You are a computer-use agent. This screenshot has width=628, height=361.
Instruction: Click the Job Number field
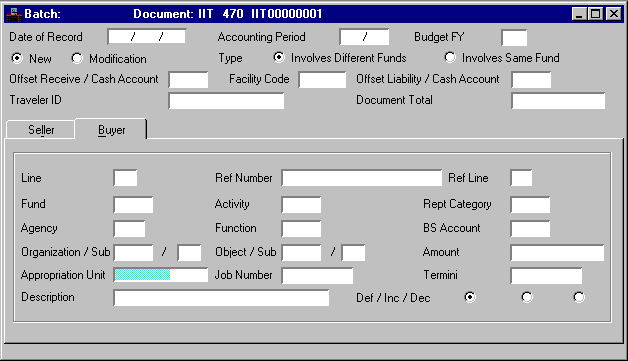(x=317, y=276)
